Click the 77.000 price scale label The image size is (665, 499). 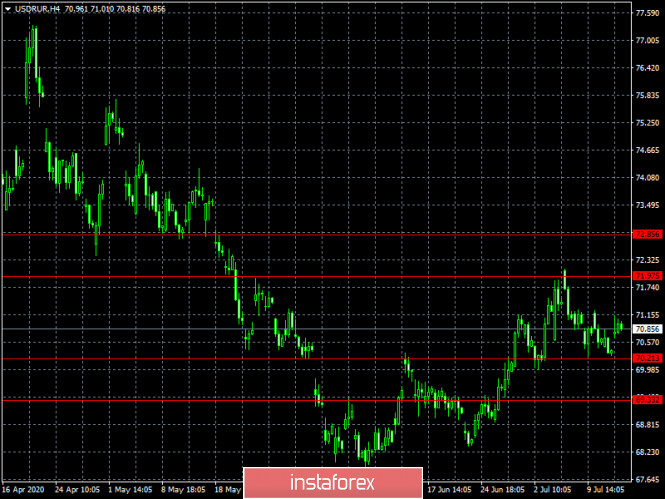647,40
